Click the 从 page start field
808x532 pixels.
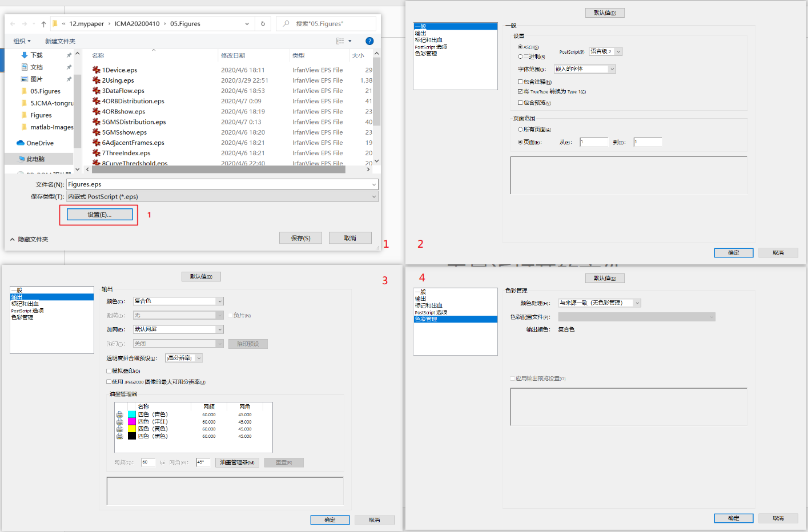(x=594, y=142)
